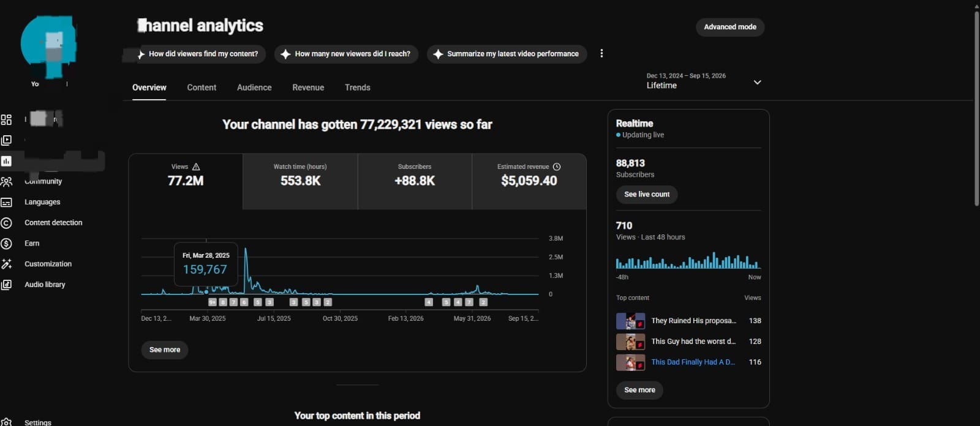Open the three-dot more suggestions menu
This screenshot has width=980, height=426.
click(601, 54)
